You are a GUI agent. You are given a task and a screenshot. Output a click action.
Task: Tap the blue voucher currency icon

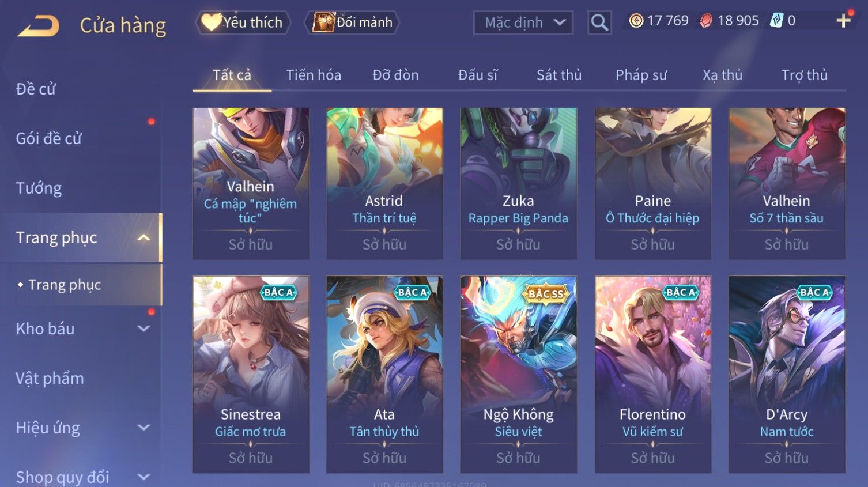coord(777,21)
